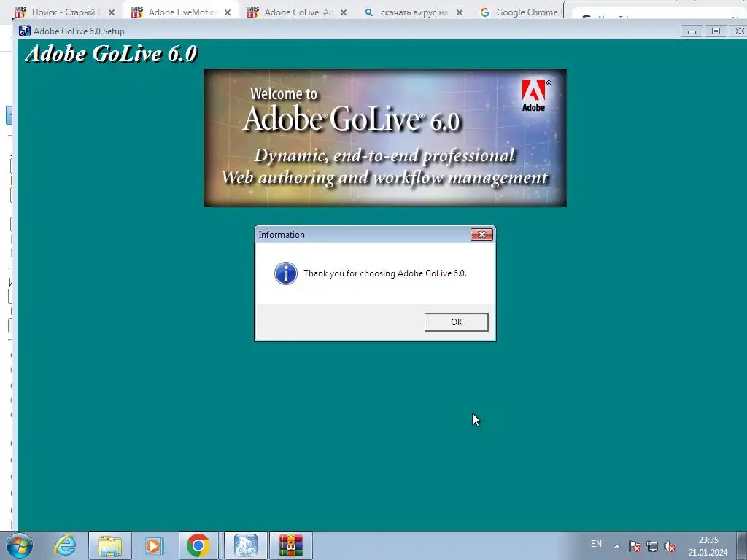
Task: Close the скачать вирус browser tab
Action: pyautogui.click(x=460, y=12)
